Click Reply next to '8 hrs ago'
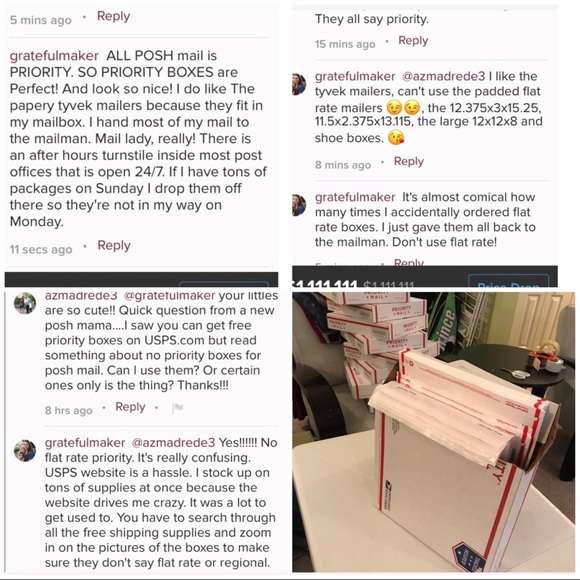Image resolution: width=580 pixels, height=580 pixels. pyautogui.click(x=130, y=407)
